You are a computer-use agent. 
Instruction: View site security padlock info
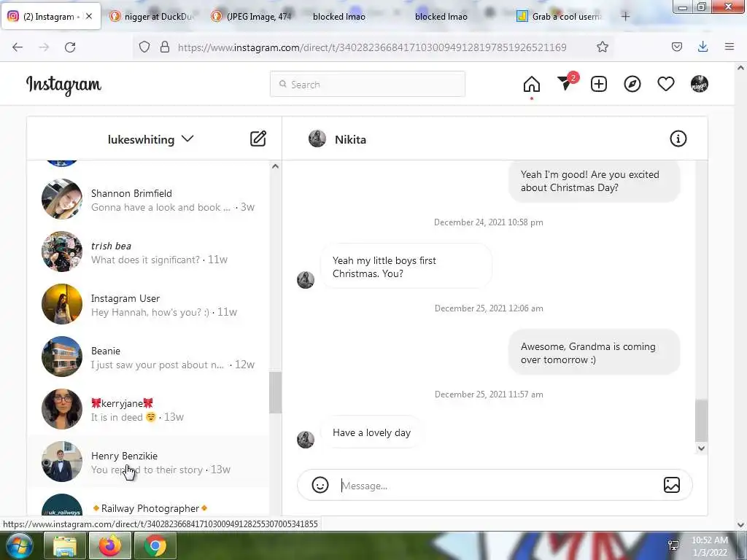tap(165, 47)
